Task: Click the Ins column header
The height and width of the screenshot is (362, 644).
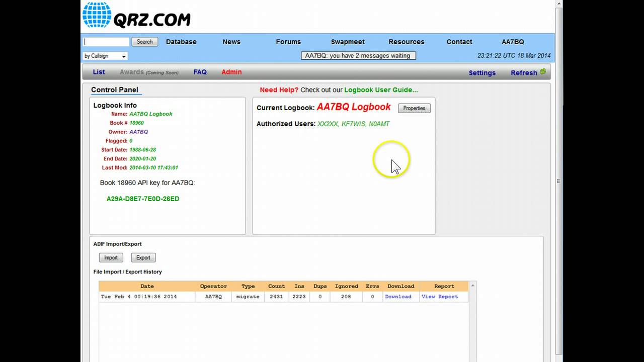Action: pyautogui.click(x=299, y=286)
